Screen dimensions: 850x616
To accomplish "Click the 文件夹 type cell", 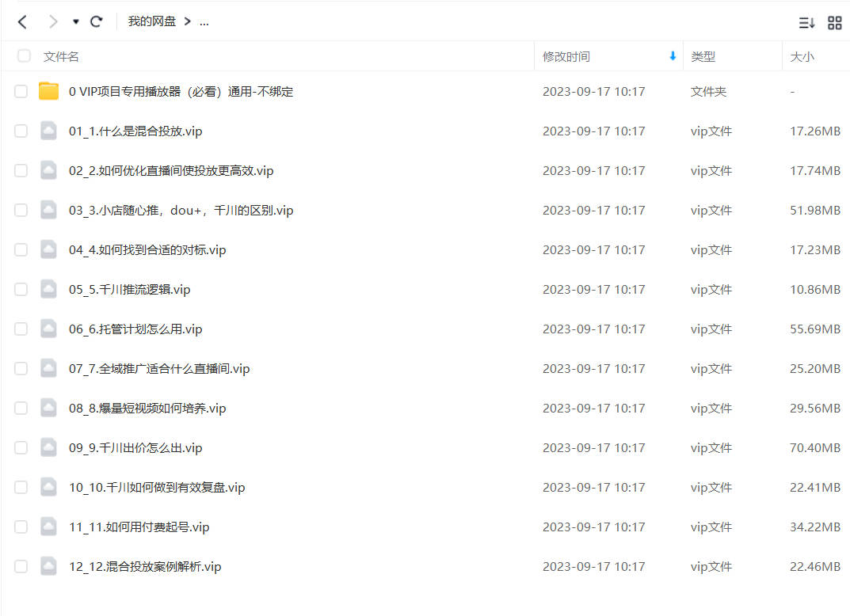I will pos(708,92).
